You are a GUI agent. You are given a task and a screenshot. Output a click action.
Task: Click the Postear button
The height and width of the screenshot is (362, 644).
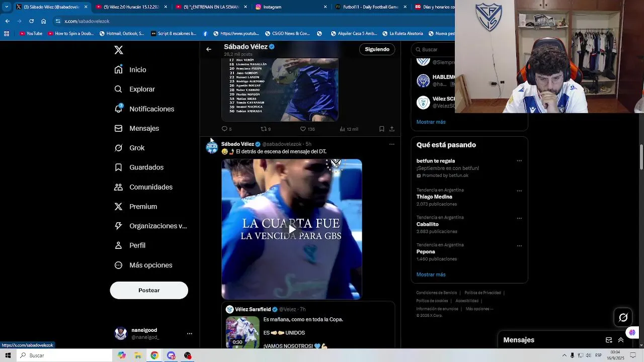pos(149,290)
